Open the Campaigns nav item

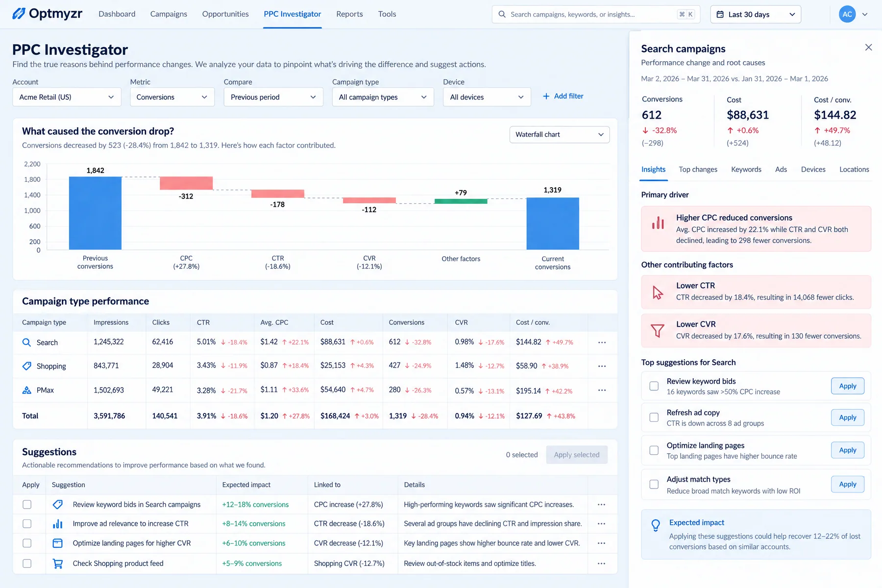(x=169, y=14)
